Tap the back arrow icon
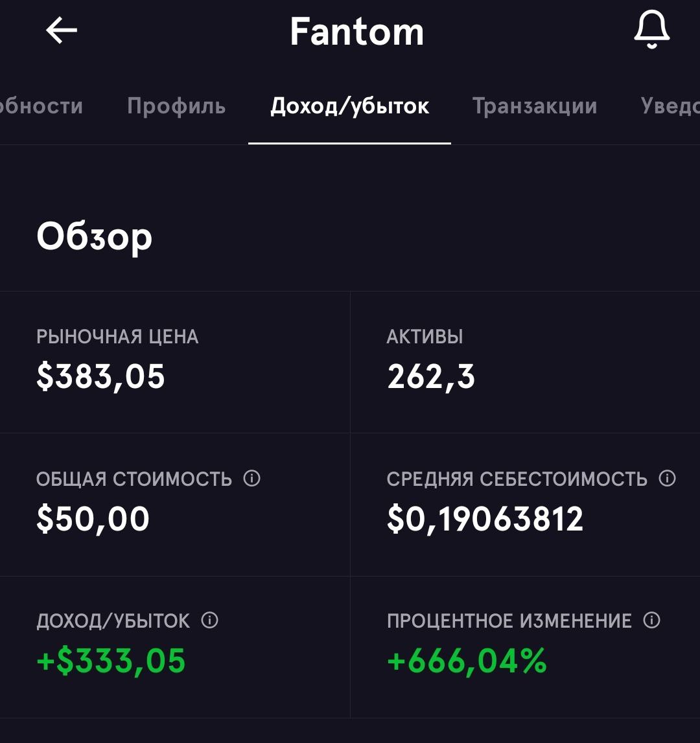The image size is (700, 743). click(x=61, y=30)
